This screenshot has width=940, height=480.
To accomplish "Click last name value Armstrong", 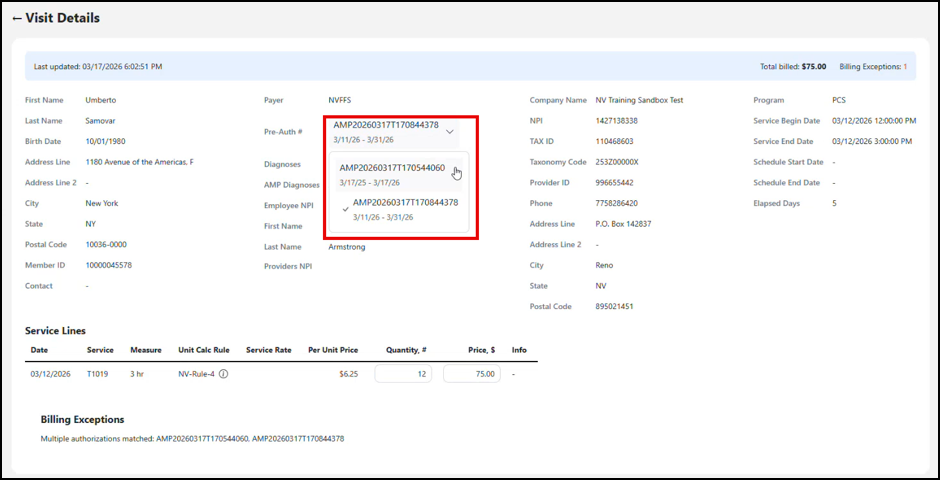I will point(347,246).
